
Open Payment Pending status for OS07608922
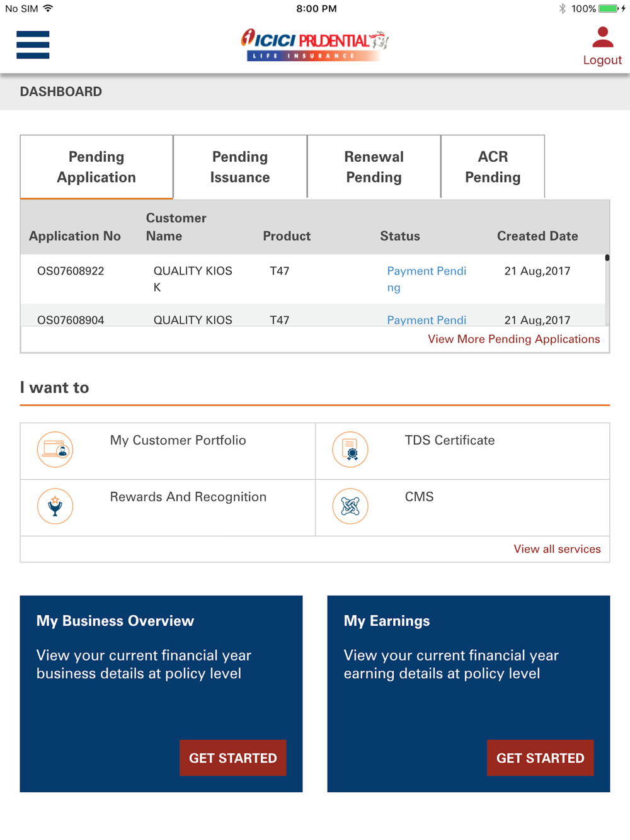[x=427, y=279]
